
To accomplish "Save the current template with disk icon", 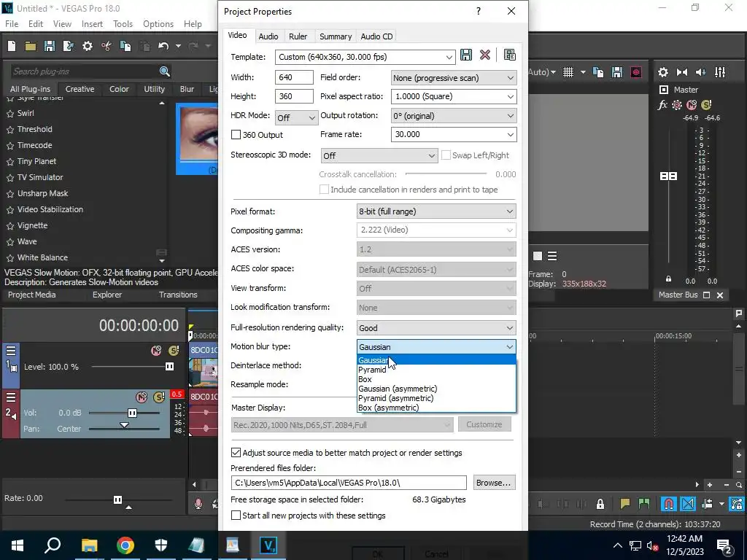I will (466, 55).
